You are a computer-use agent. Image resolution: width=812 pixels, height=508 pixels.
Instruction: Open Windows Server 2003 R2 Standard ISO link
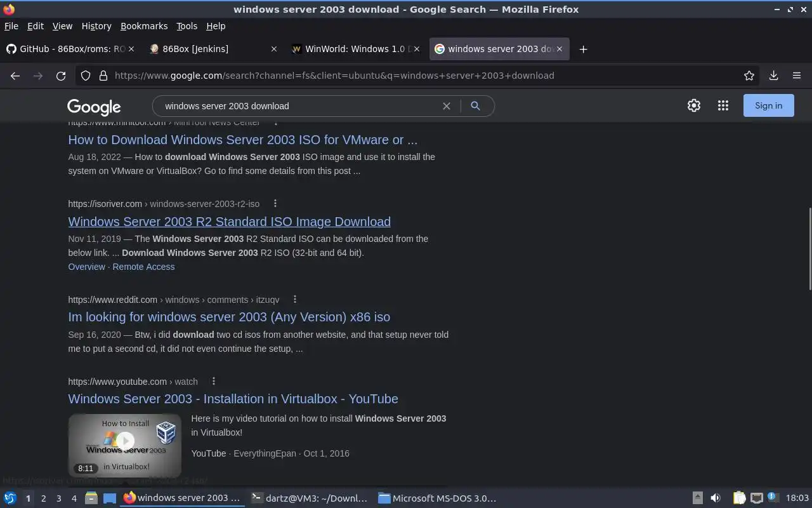(x=230, y=222)
